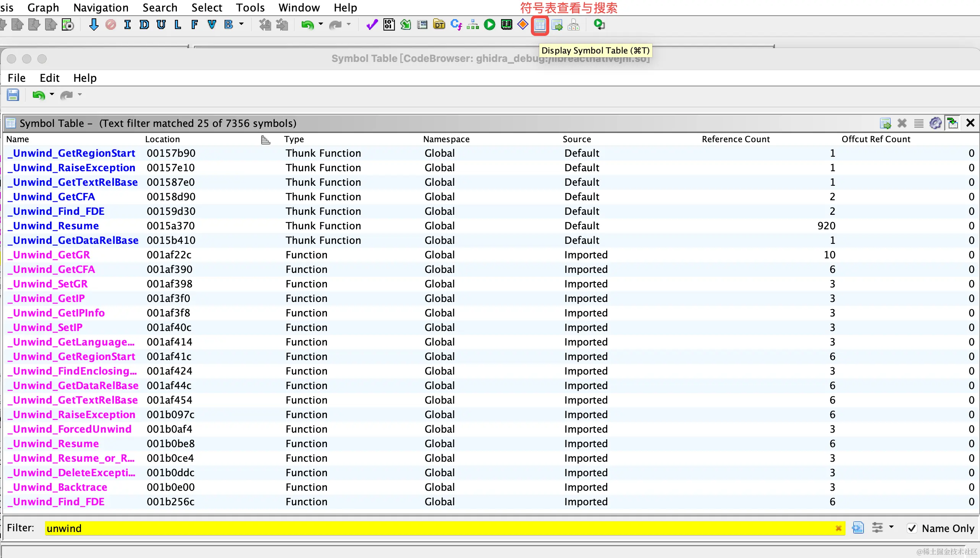Open symbol table settings gear icon
The width and height of the screenshot is (980, 558).
point(935,123)
